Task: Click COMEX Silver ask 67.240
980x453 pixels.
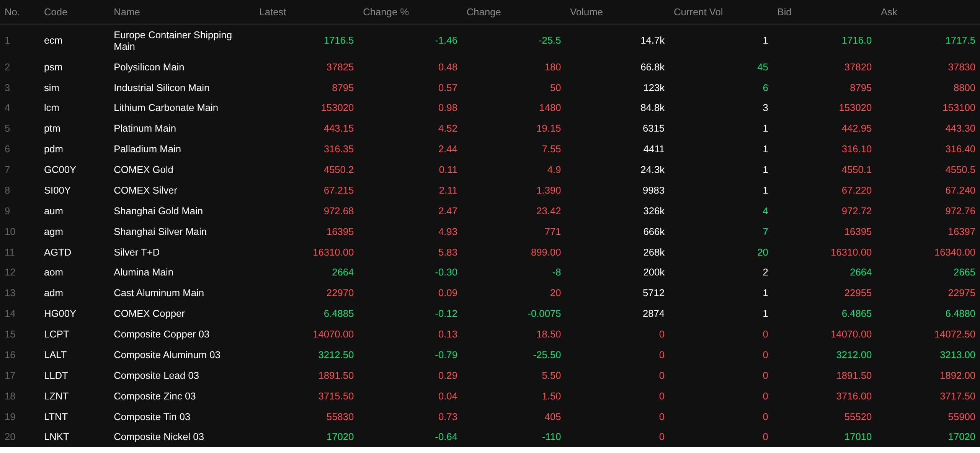Action: 960,191
